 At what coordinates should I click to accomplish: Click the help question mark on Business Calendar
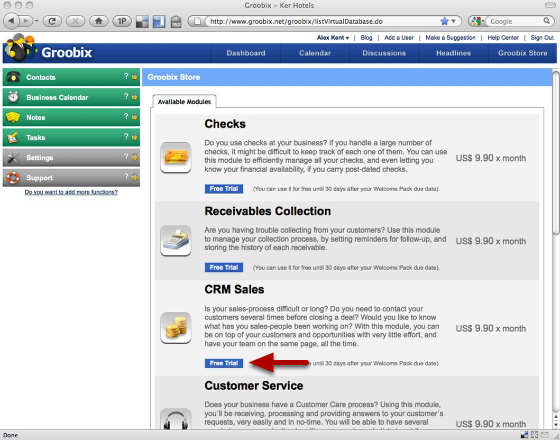point(126,96)
